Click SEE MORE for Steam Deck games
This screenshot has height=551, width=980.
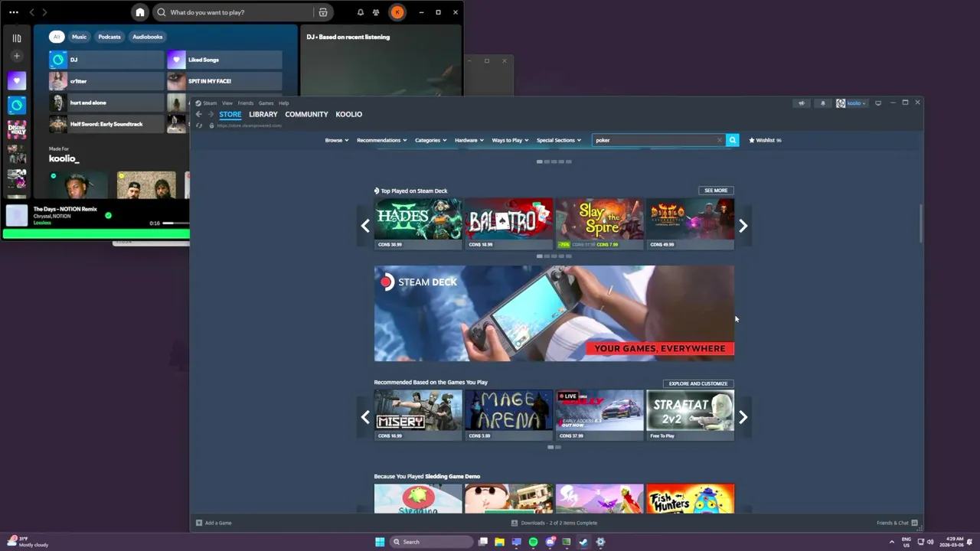click(716, 191)
